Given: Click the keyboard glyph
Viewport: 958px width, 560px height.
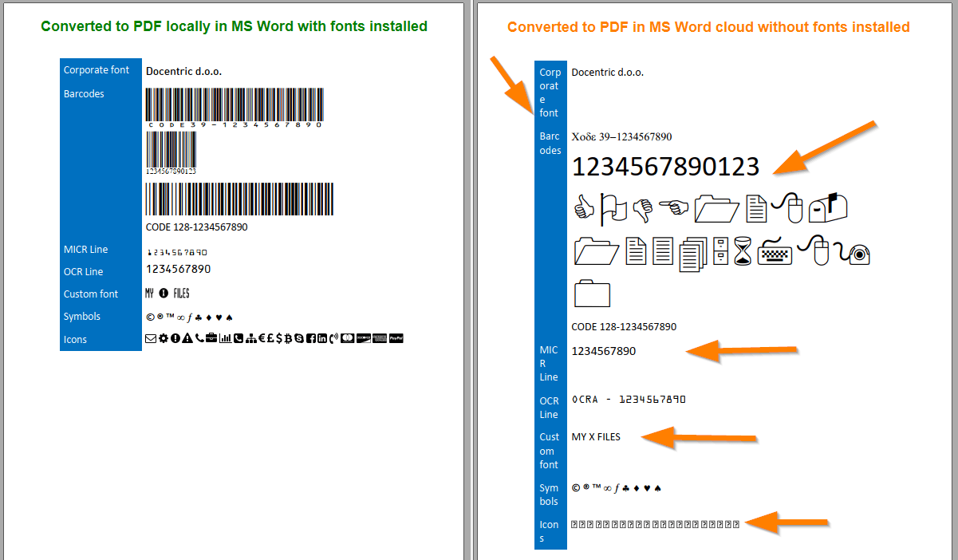Looking at the screenshot, I should click(x=775, y=252).
